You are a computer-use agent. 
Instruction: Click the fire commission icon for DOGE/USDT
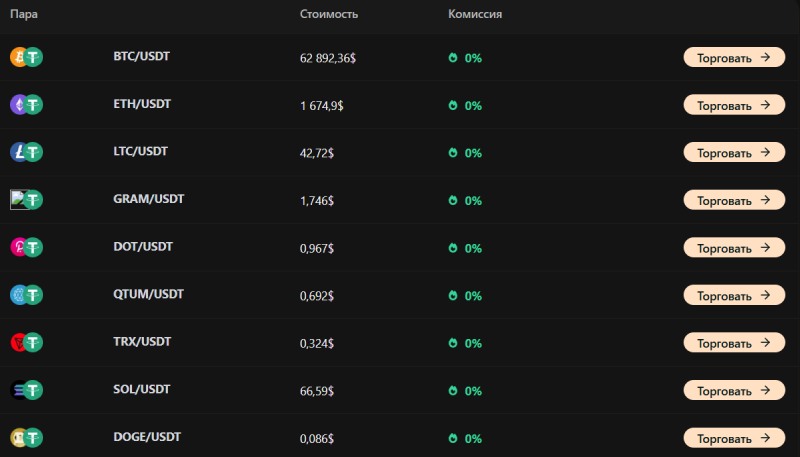point(453,438)
